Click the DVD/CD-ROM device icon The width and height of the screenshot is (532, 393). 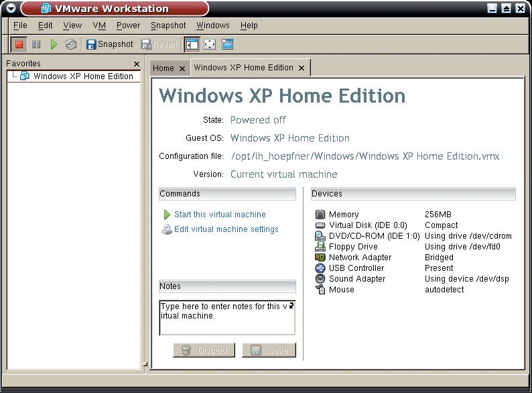tap(320, 235)
